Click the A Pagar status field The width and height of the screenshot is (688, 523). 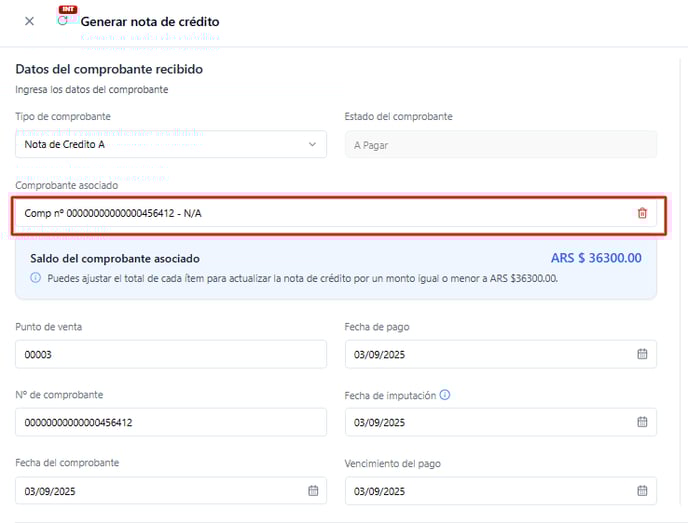(x=500, y=144)
